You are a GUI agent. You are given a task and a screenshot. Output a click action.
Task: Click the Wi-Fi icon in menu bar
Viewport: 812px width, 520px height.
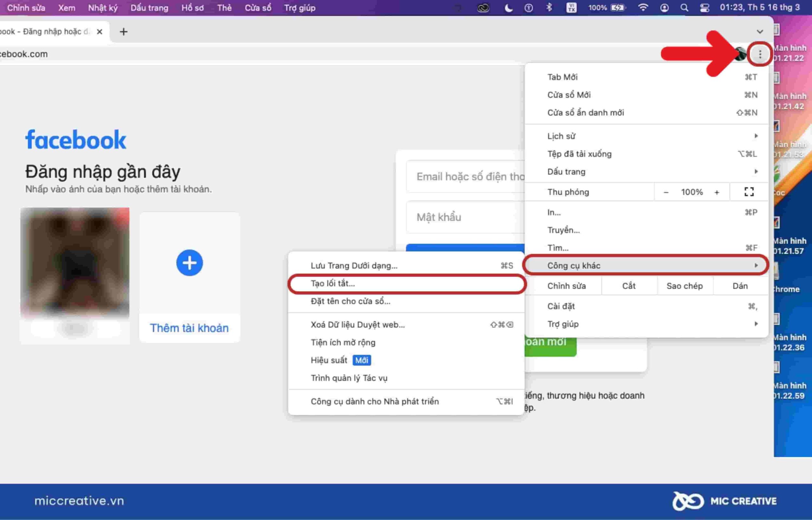tap(643, 7)
